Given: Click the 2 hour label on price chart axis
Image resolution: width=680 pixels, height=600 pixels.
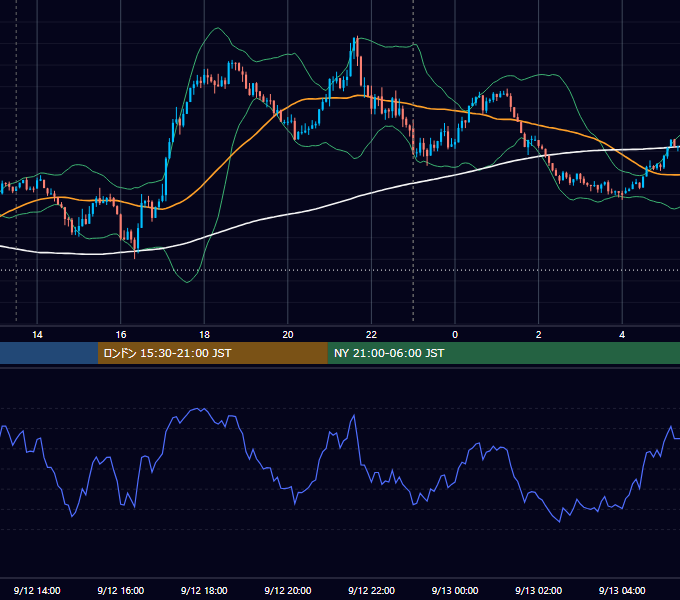Looking at the screenshot, I should click(539, 335).
